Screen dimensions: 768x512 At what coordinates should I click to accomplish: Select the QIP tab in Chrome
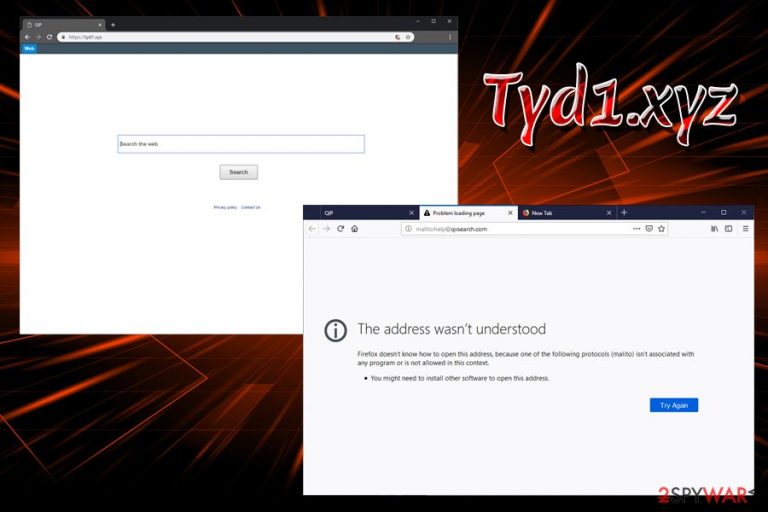tap(62, 24)
